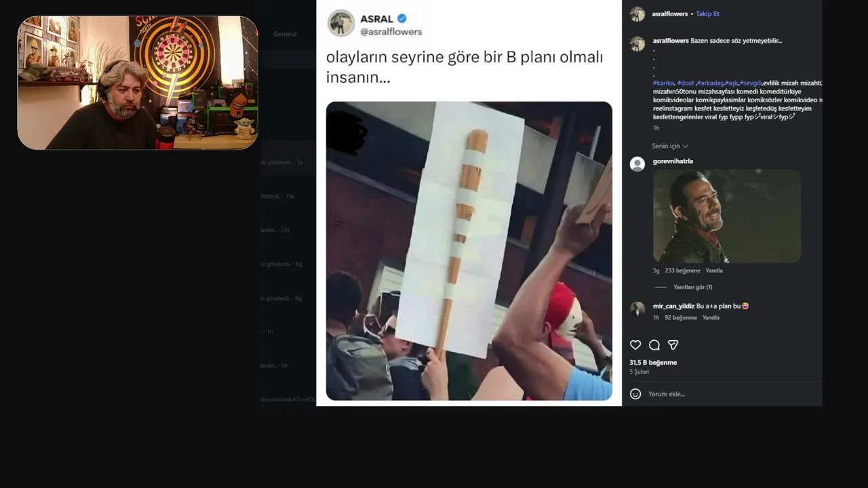Open comments via speech bubble icon

654,345
